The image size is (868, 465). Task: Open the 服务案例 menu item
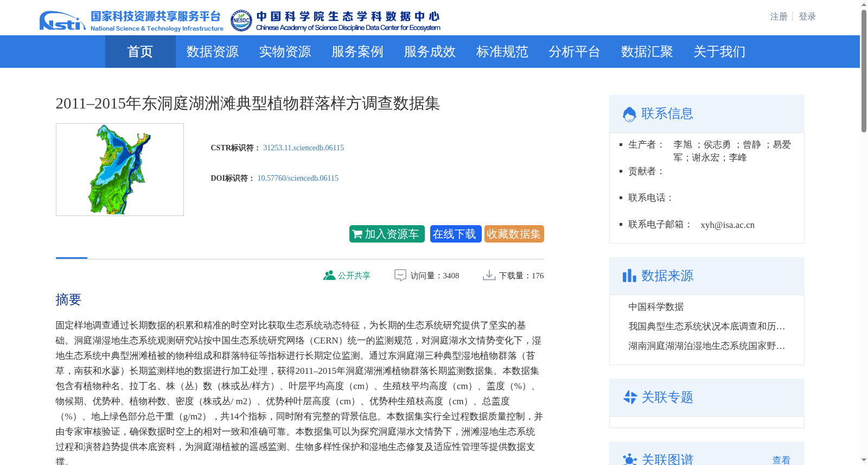[x=357, y=52]
